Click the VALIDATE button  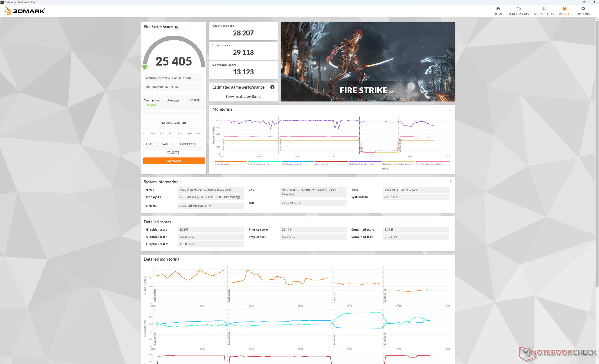(x=173, y=153)
